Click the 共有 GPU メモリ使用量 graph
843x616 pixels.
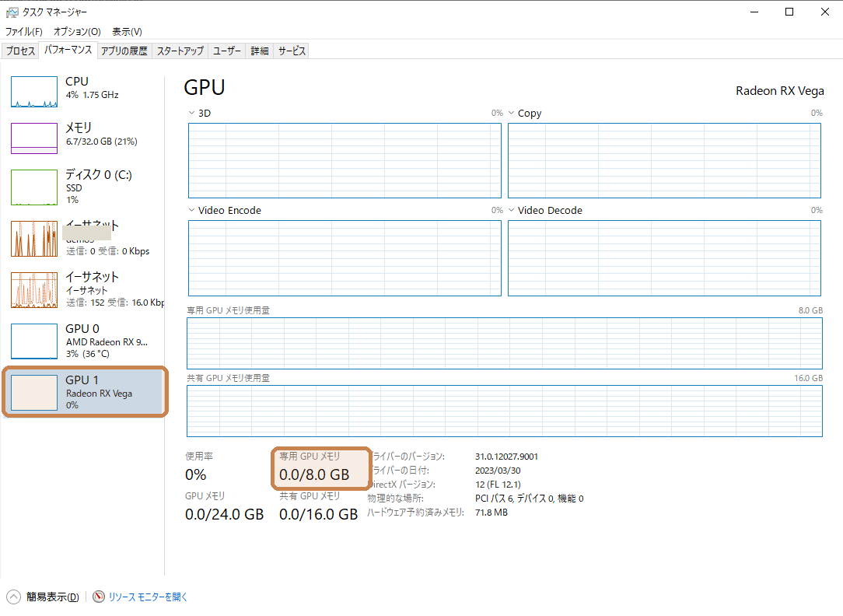[x=505, y=411]
